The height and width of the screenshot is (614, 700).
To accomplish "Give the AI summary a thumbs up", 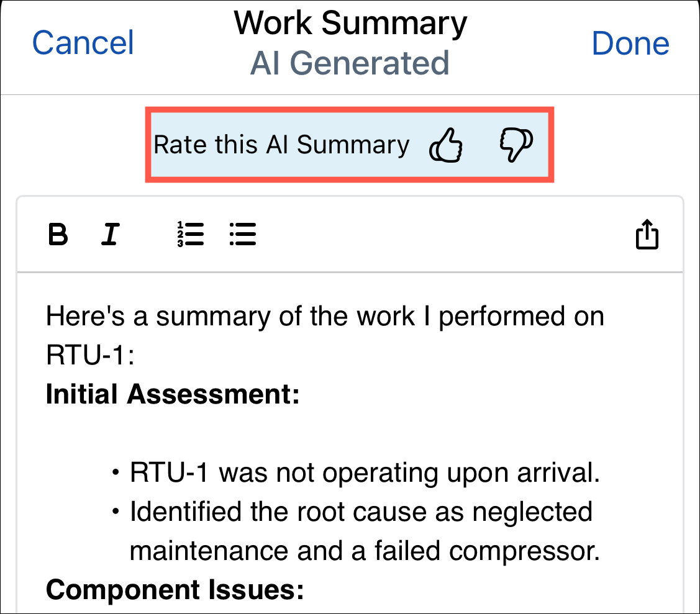I will tap(447, 146).
